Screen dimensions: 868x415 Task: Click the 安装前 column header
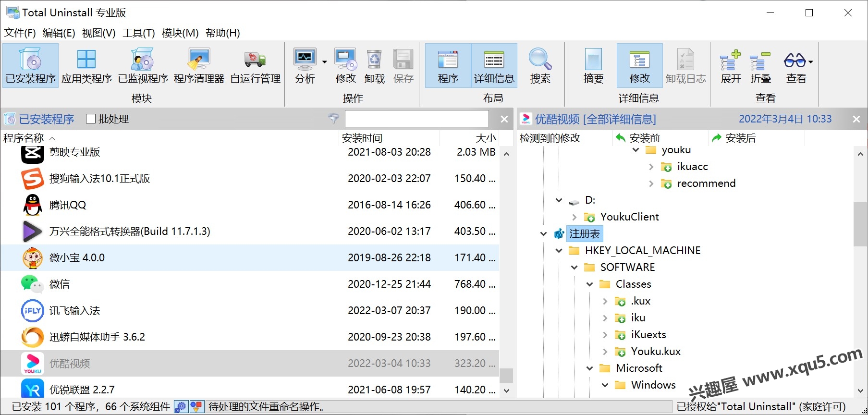[660, 138]
